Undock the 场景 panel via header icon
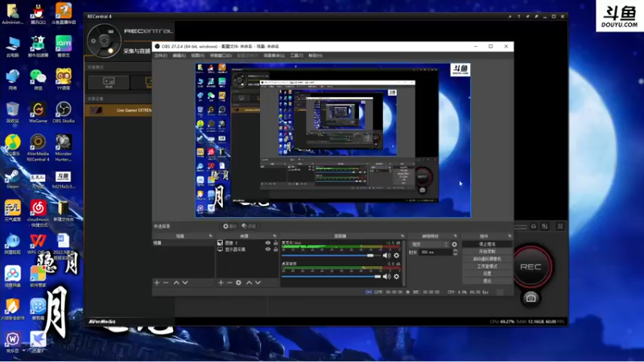644x362 pixels. 210,236
